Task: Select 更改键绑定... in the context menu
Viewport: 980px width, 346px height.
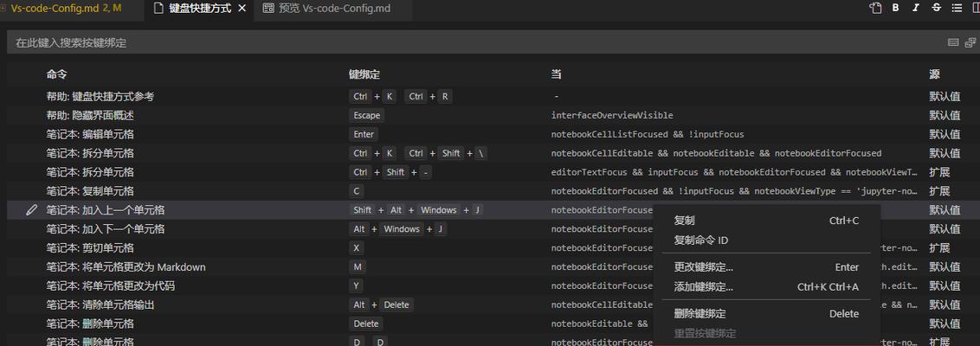Action: point(766,267)
